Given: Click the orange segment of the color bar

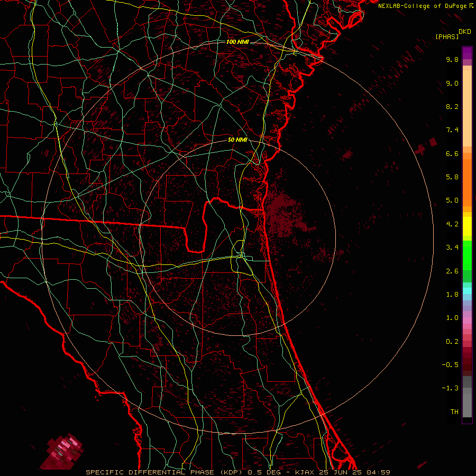Looking at the screenshot, I should 467,183.
